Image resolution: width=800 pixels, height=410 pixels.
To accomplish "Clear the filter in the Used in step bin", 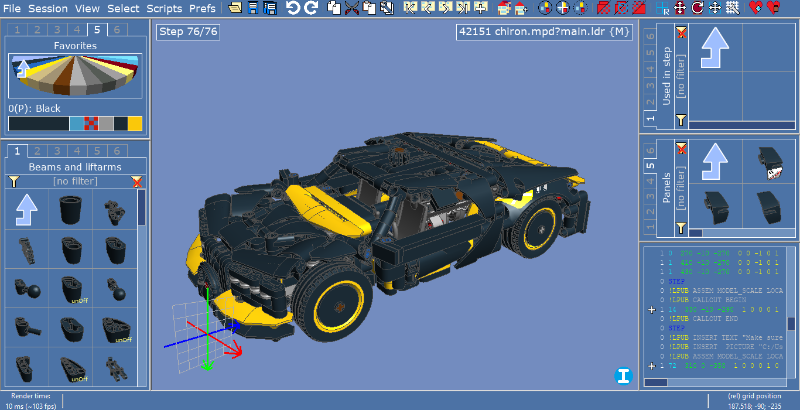I will (x=681, y=33).
